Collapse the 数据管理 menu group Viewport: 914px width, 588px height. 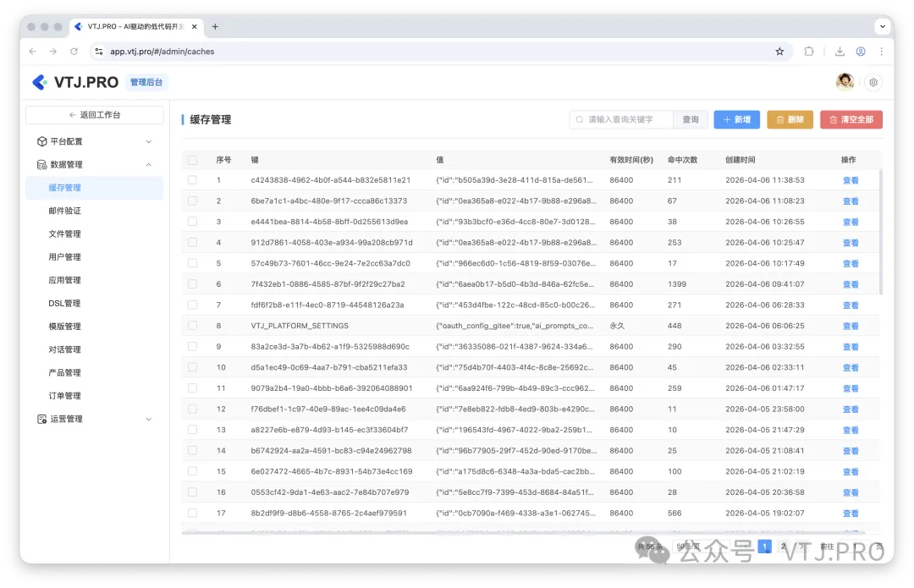click(x=149, y=164)
